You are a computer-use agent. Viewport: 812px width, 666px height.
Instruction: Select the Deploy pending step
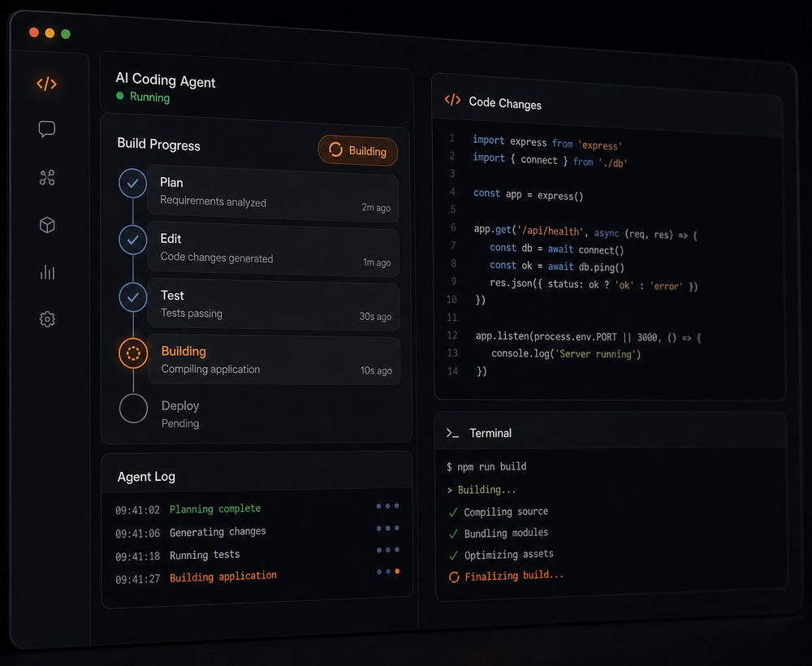pyautogui.click(x=180, y=414)
